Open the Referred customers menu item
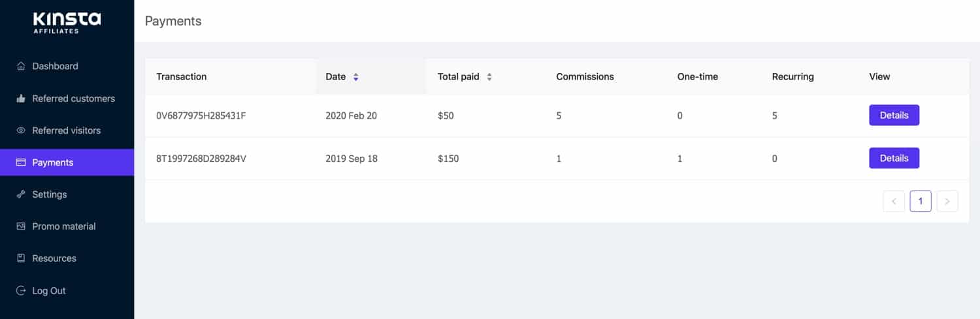The width and height of the screenshot is (980, 319). tap(73, 99)
